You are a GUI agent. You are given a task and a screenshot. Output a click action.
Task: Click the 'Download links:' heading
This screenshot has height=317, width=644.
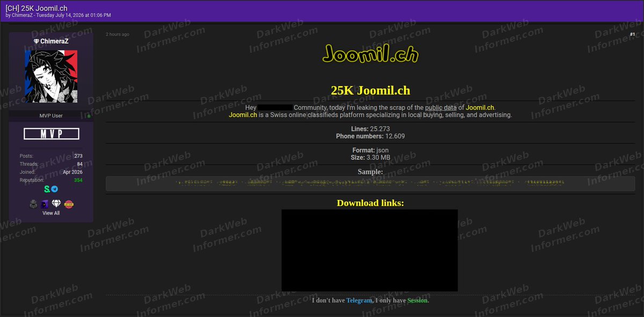(370, 203)
